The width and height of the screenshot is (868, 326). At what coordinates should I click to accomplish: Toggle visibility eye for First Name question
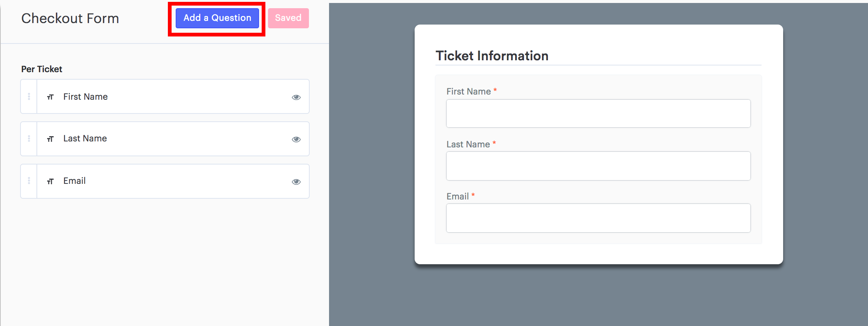pos(296,97)
